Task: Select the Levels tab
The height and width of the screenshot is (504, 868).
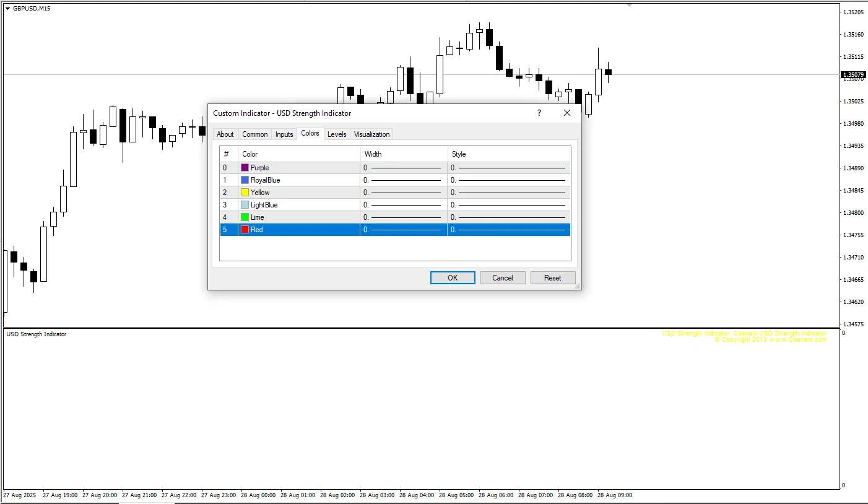Action: [x=337, y=134]
